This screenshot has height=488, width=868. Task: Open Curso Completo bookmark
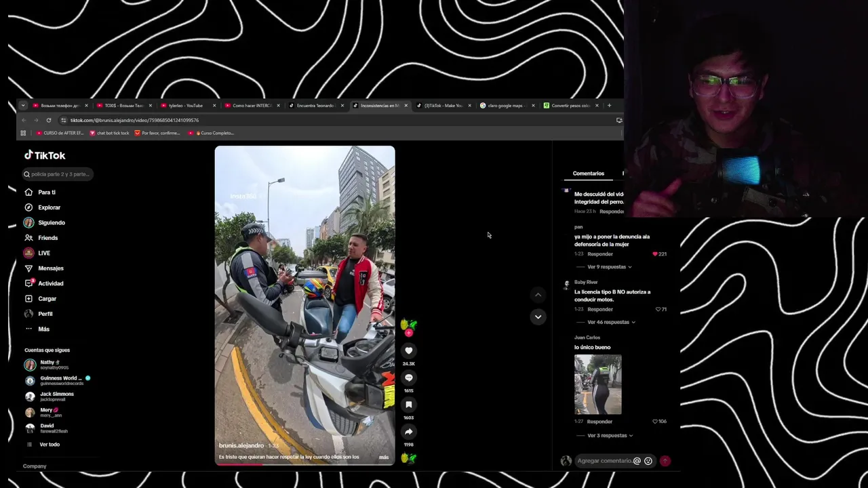[x=211, y=133]
